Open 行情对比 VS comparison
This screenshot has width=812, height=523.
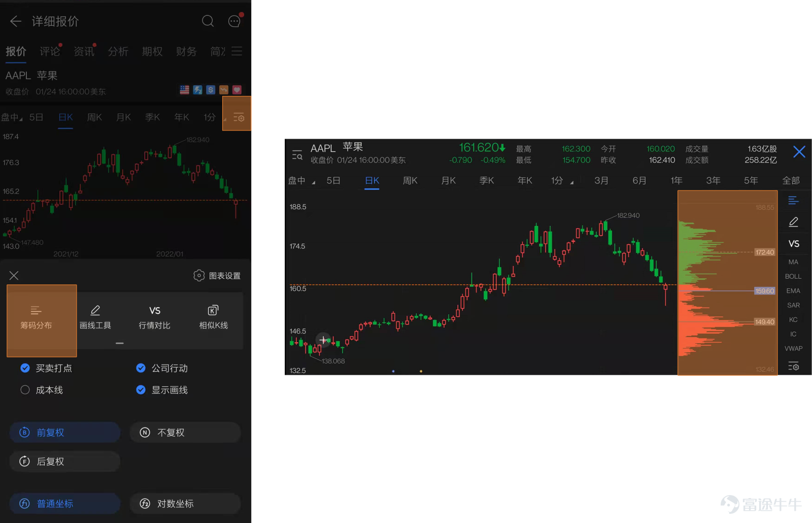pos(154,318)
